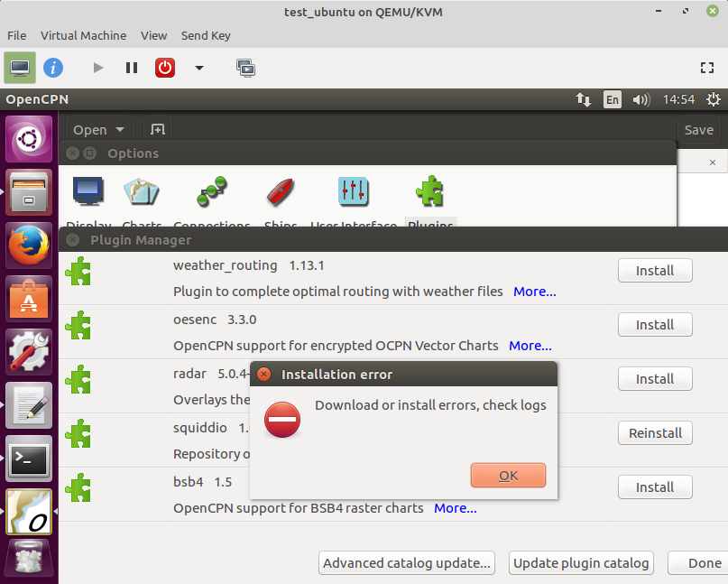Open the User Interface options icon
Image resolution: width=728 pixels, height=584 pixels.
(354, 191)
